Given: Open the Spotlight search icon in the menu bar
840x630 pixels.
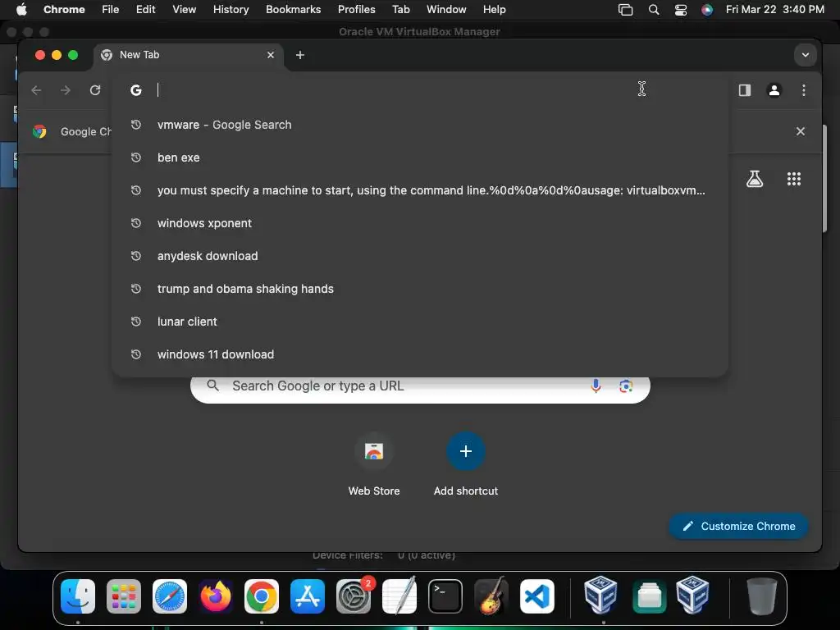Looking at the screenshot, I should [x=654, y=10].
